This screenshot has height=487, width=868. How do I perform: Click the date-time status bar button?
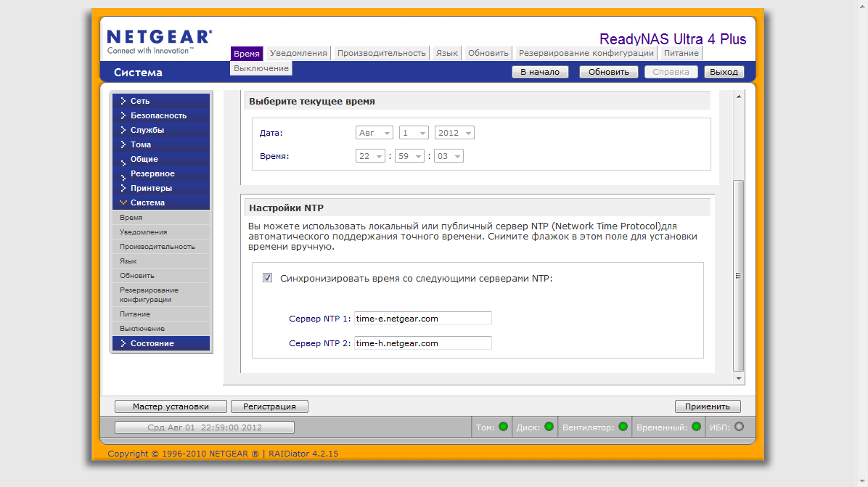pos(204,427)
